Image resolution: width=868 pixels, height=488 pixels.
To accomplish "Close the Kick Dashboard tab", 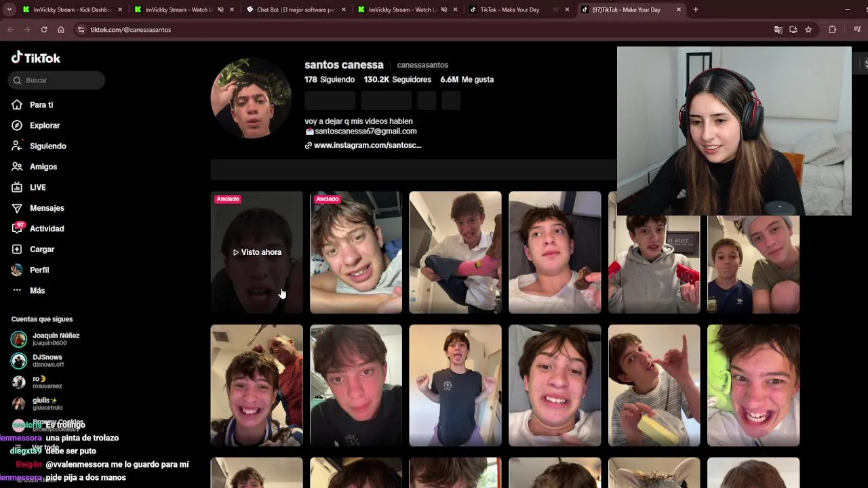I will (120, 9).
